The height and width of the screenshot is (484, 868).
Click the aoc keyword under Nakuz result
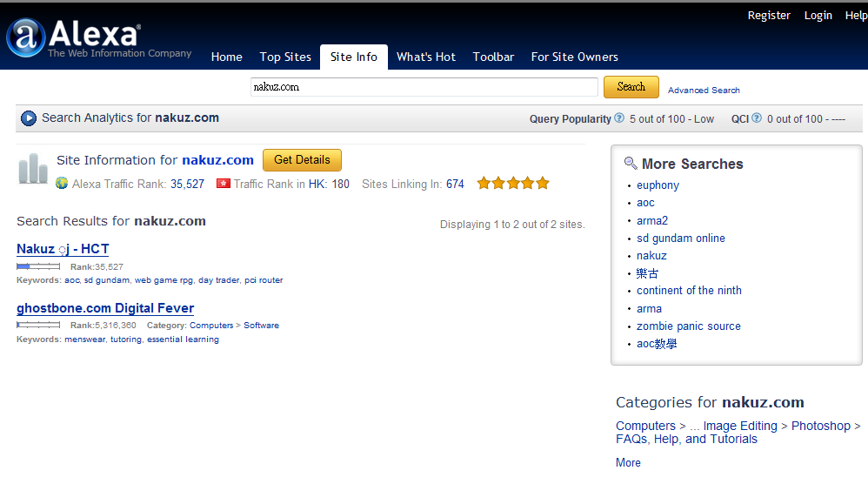click(x=72, y=280)
